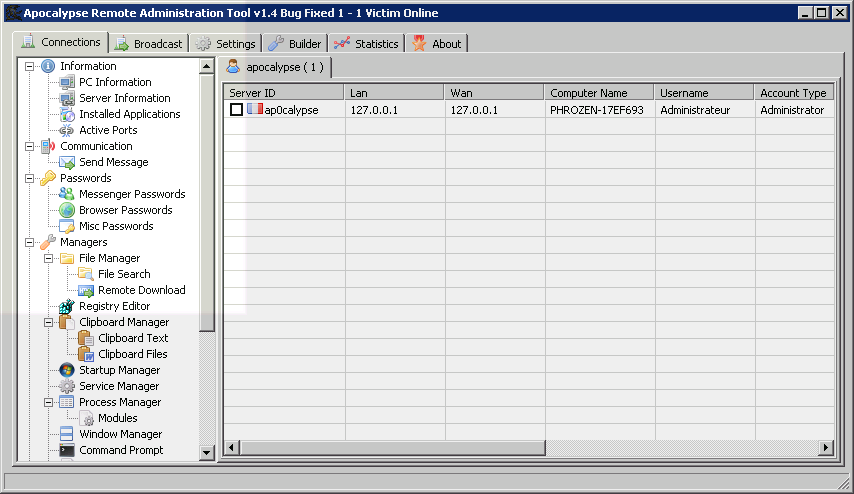Click the Registry Editor icon
The height and width of the screenshot is (494, 854).
[x=67, y=306]
